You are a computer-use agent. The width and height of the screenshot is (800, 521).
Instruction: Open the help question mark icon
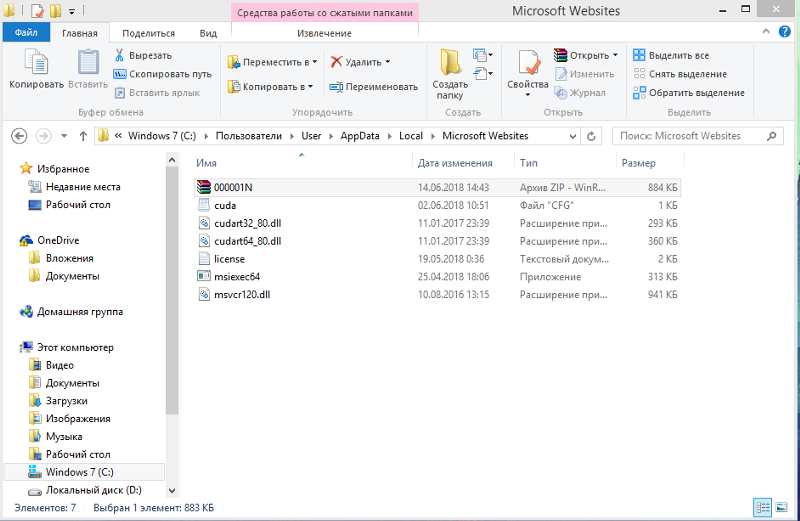[784, 32]
